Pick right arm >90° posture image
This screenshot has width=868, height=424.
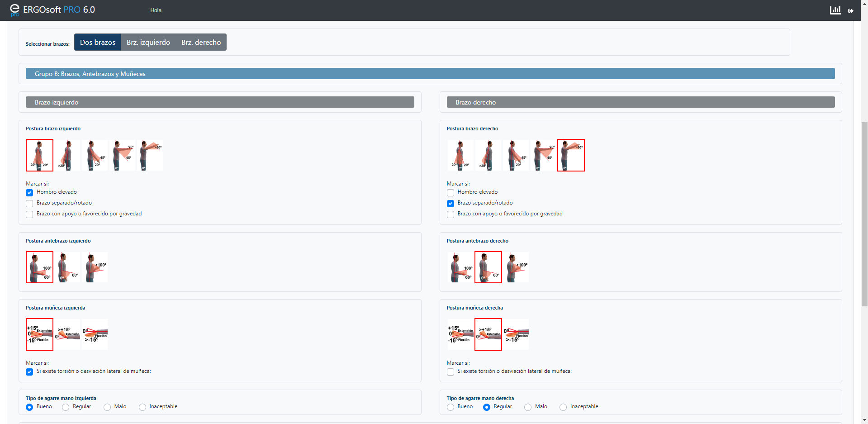(571, 155)
